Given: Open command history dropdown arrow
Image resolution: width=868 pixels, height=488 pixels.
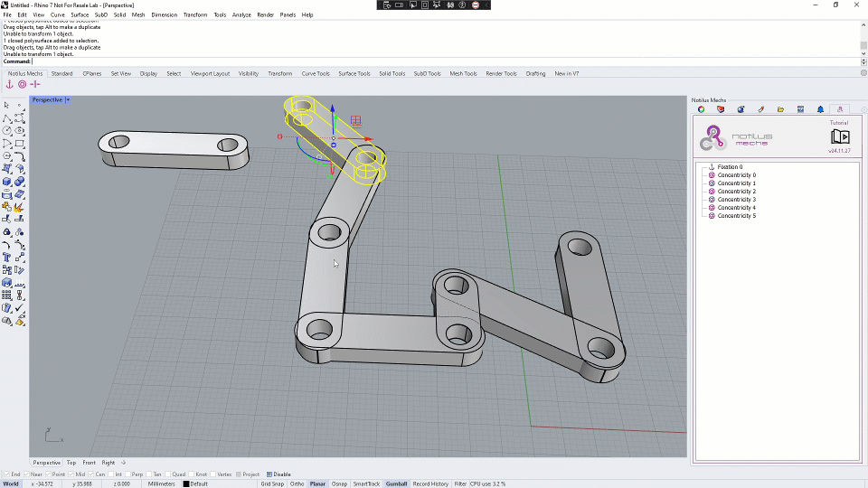Looking at the screenshot, I should click(863, 61).
